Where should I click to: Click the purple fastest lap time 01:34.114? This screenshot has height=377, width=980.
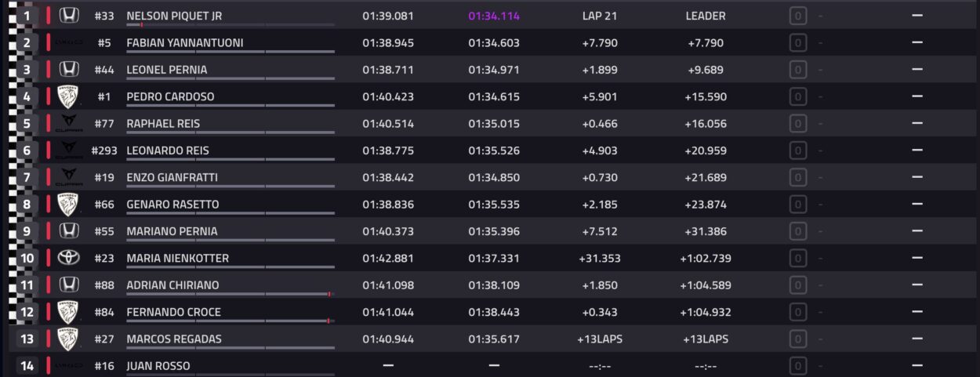[494, 16]
